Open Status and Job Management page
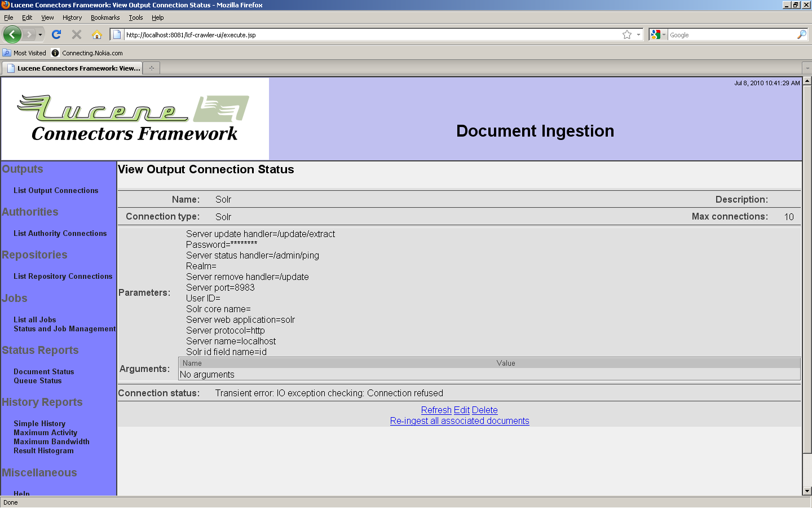Screen dimensions: 812x508 point(64,329)
